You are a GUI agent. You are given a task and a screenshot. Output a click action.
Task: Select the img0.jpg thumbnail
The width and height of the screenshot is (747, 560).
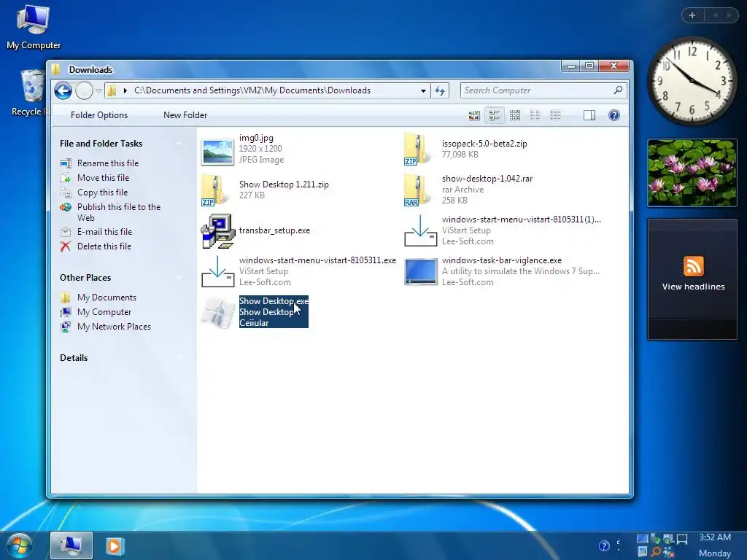pyautogui.click(x=217, y=152)
